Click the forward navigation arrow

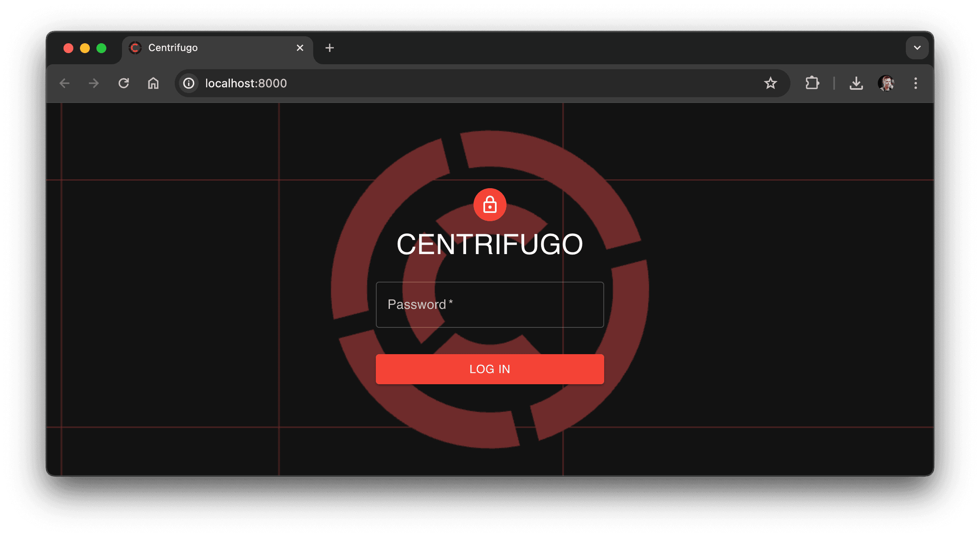pyautogui.click(x=94, y=83)
